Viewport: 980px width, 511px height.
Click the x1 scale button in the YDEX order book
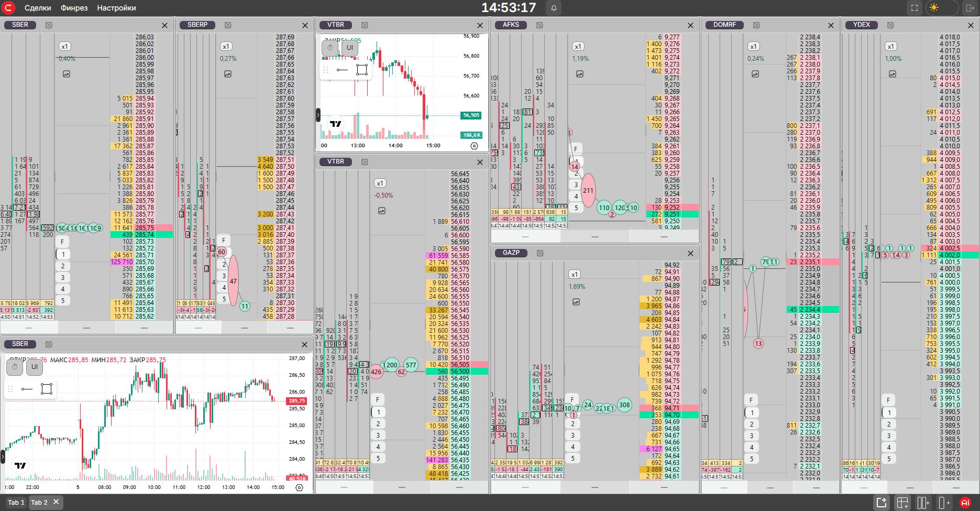tap(891, 46)
